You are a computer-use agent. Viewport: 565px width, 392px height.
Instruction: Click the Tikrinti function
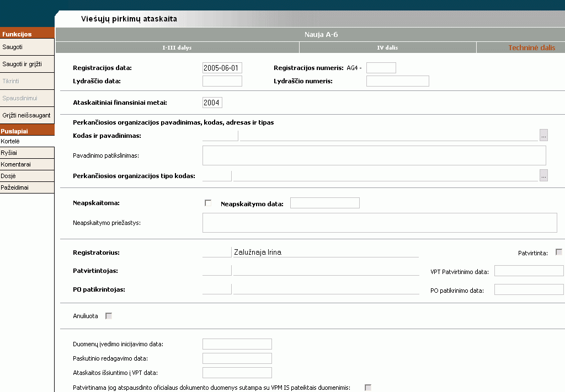coord(27,81)
